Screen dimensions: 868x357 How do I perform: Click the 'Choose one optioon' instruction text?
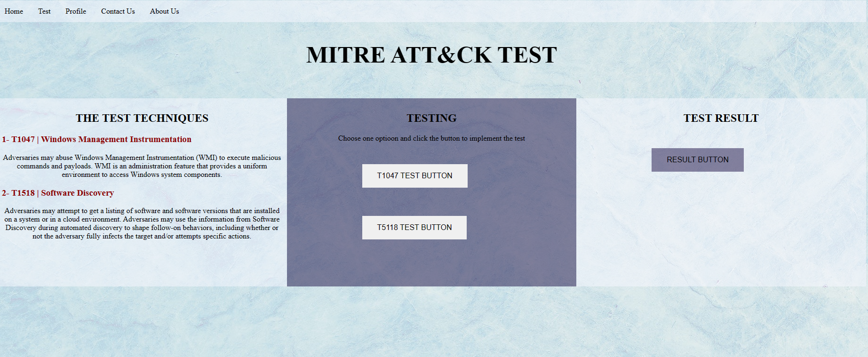pos(431,138)
